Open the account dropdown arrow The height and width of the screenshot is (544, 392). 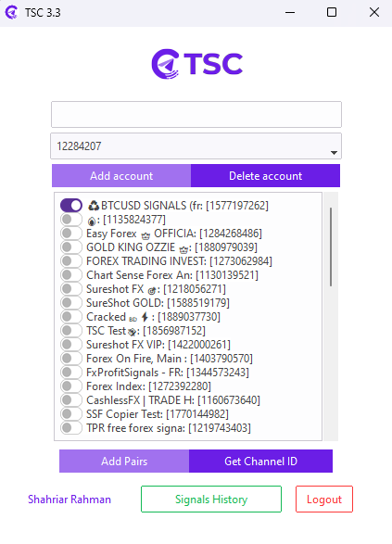[334, 152]
